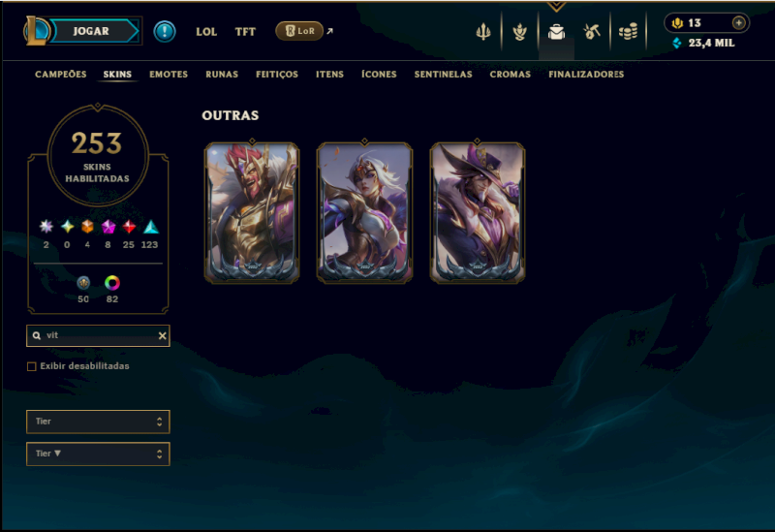Click into the skin search field
This screenshot has width=775, height=532.
point(98,335)
